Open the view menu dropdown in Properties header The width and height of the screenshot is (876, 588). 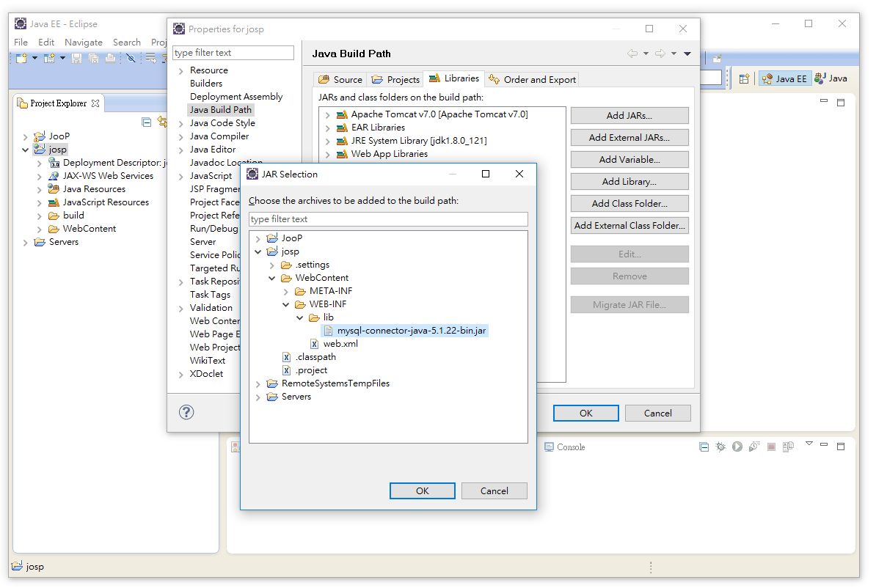[687, 54]
